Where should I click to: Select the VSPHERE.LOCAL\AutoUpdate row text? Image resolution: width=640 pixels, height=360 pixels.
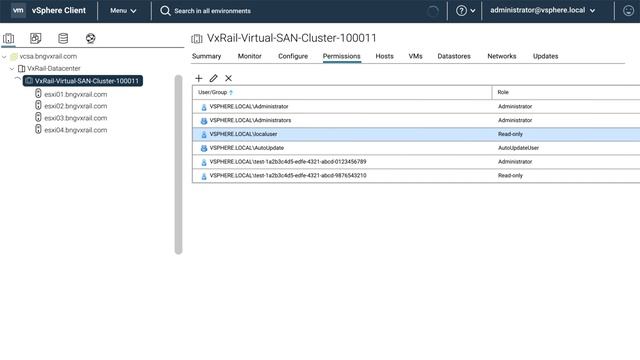coord(247,148)
